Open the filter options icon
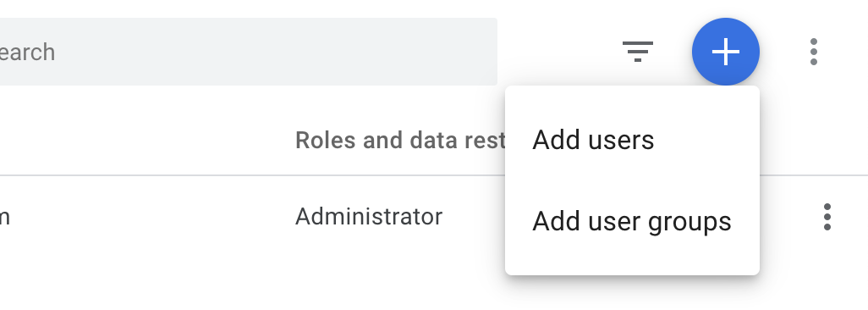Screen dimensions: 868x310 pos(638,52)
